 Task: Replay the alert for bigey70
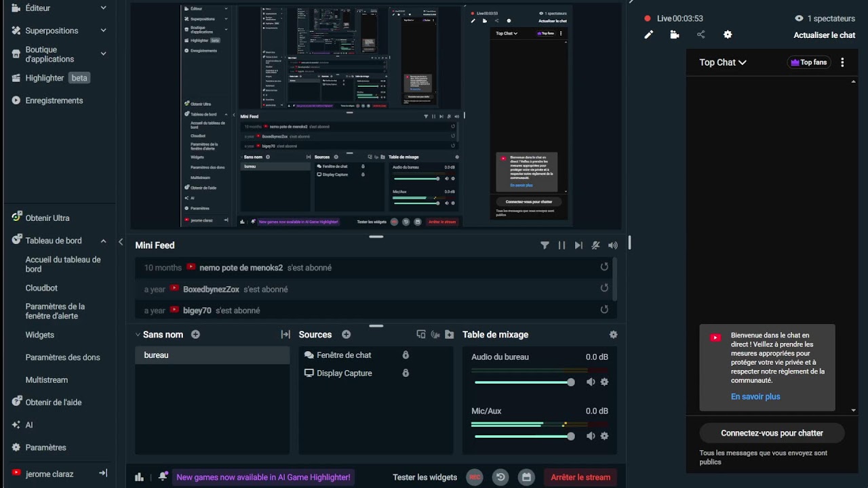[x=604, y=310]
